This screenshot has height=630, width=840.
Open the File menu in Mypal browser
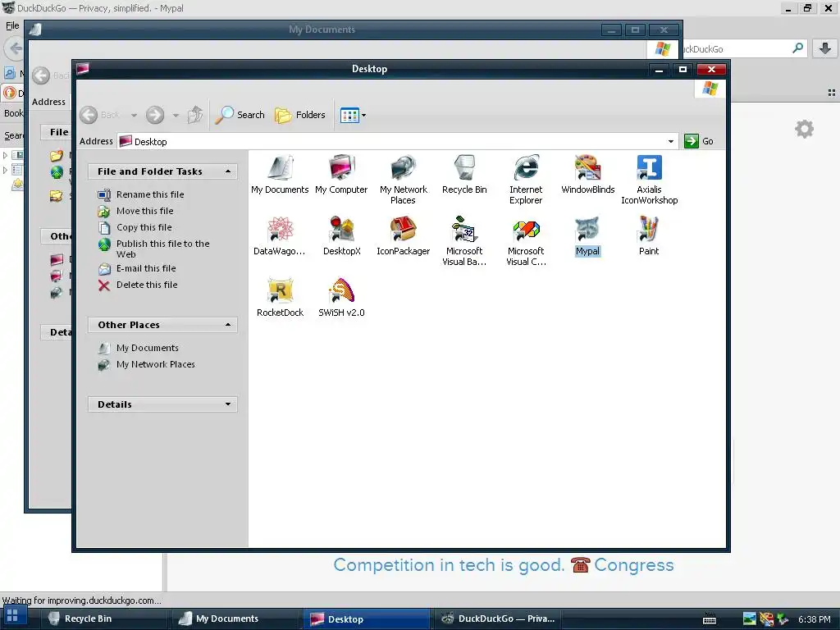[x=11, y=25]
